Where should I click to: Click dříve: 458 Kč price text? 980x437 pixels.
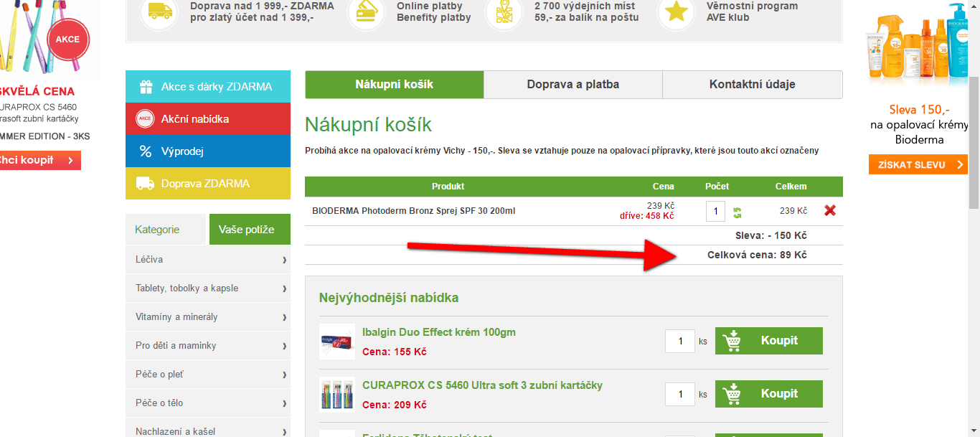click(x=647, y=216)
